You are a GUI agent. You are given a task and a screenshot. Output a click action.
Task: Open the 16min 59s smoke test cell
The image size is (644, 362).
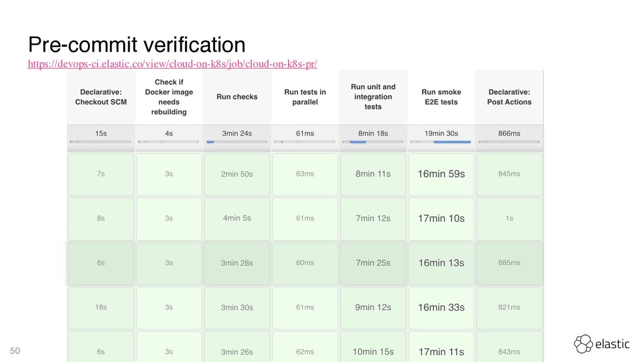click(x=441, y=174)
